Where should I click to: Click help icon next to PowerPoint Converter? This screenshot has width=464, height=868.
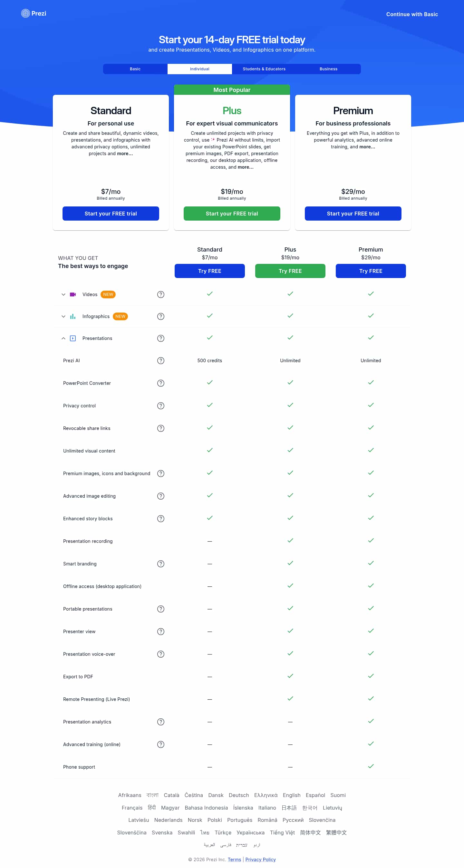click(160, 383)
